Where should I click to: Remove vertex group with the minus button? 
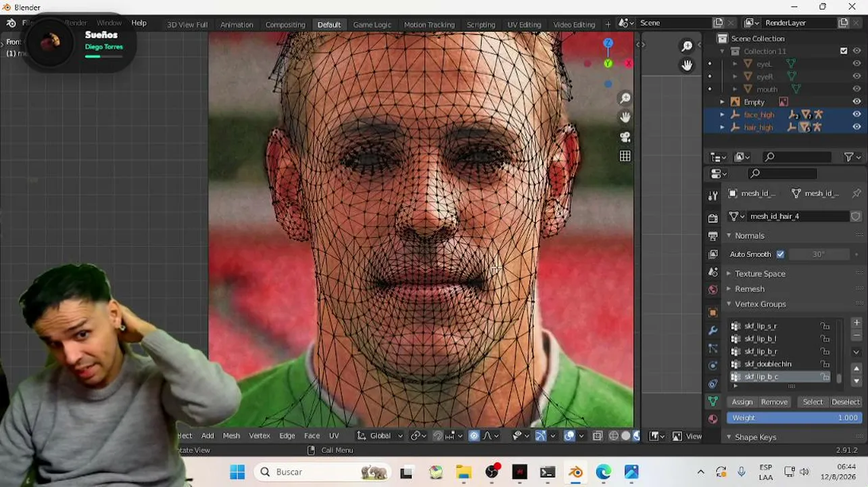pos(857,335)
